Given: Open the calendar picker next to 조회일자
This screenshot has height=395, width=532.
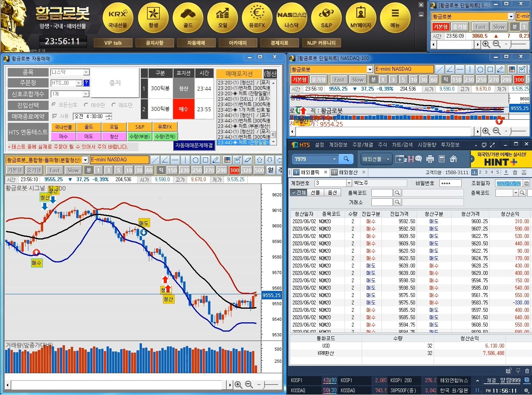Looking at the screenshot, I should point(527,183).
